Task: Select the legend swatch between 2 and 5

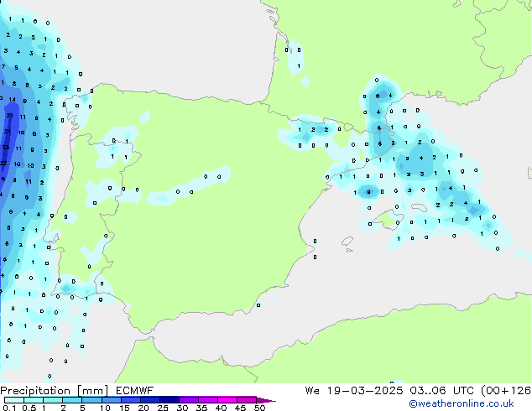Action: (x=72, y=400)
